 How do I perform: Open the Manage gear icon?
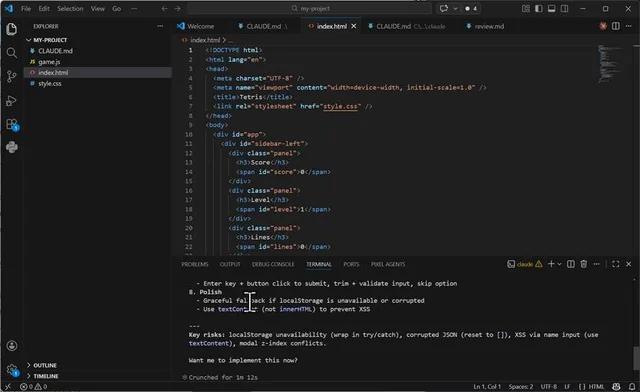(x=12, y=370)
